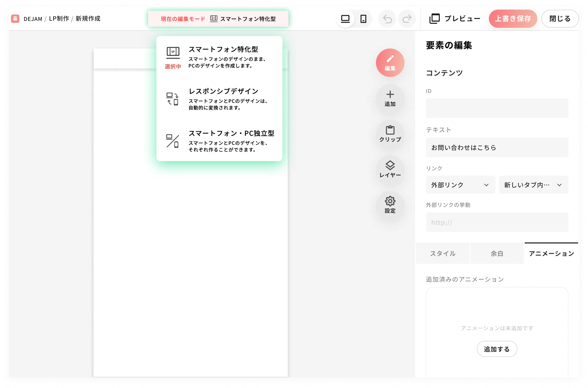Open the 追加 plus panel

pos(390,98)
